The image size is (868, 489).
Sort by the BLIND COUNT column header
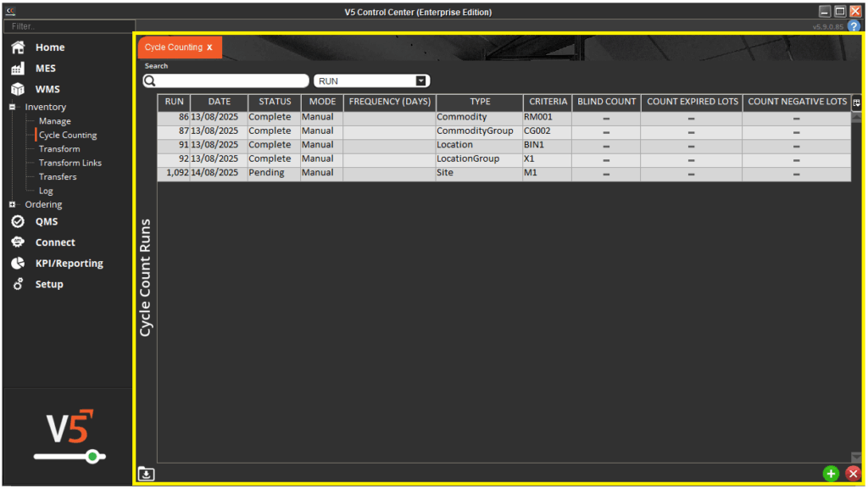tap(606, 103)
